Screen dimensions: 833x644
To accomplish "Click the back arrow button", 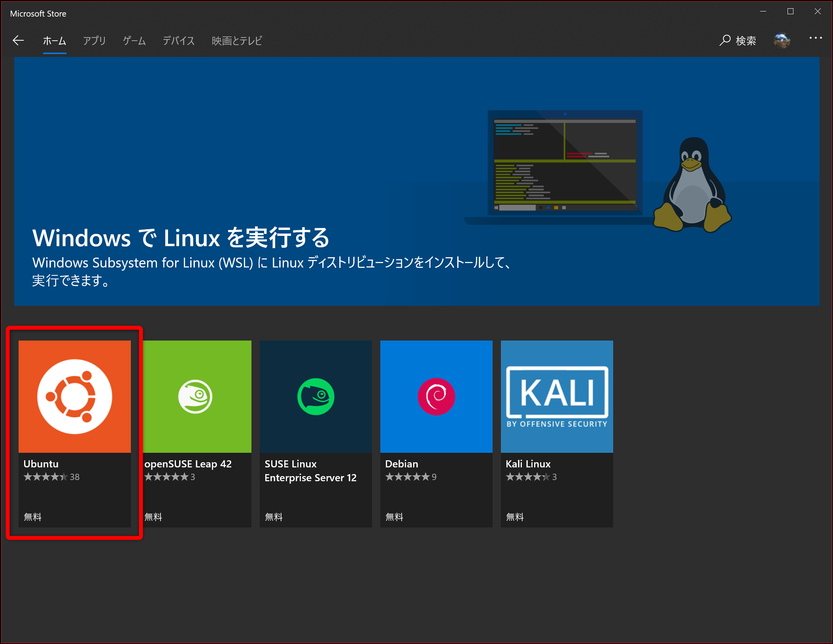I will pos(18,40).
